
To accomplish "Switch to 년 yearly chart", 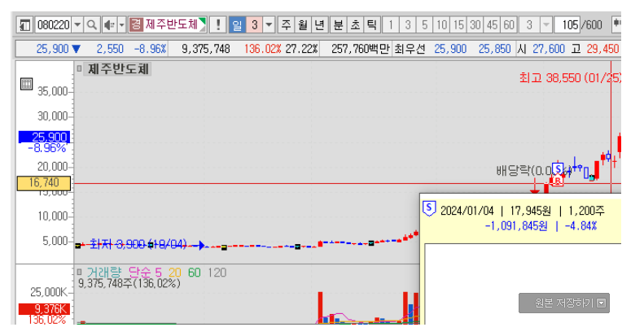I will pos(320,25).
